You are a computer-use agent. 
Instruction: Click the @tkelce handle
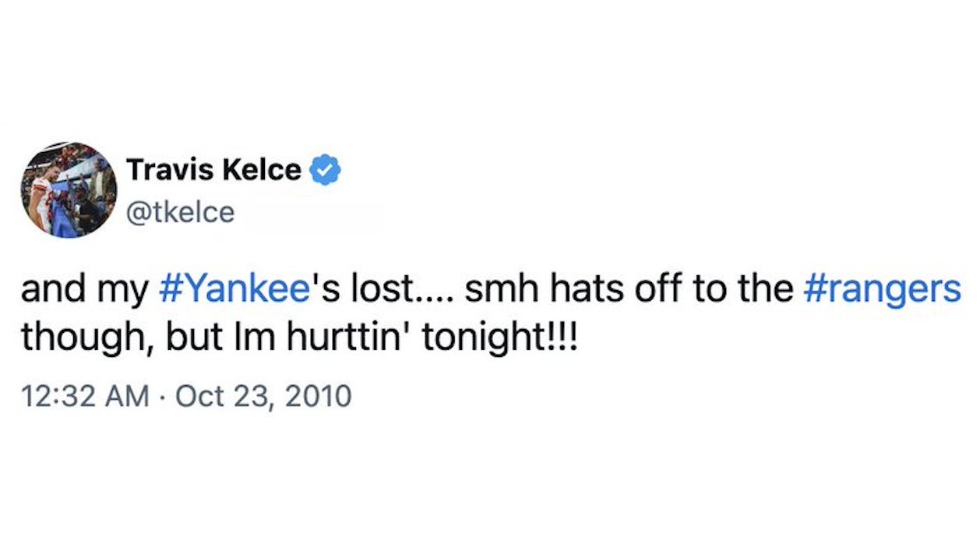180,212
